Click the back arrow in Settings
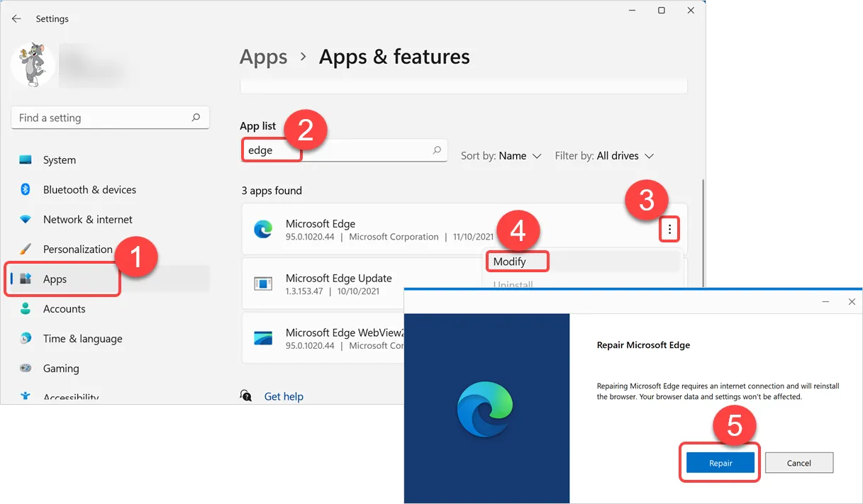Viewport: 863px width, 504px height. 16,18
